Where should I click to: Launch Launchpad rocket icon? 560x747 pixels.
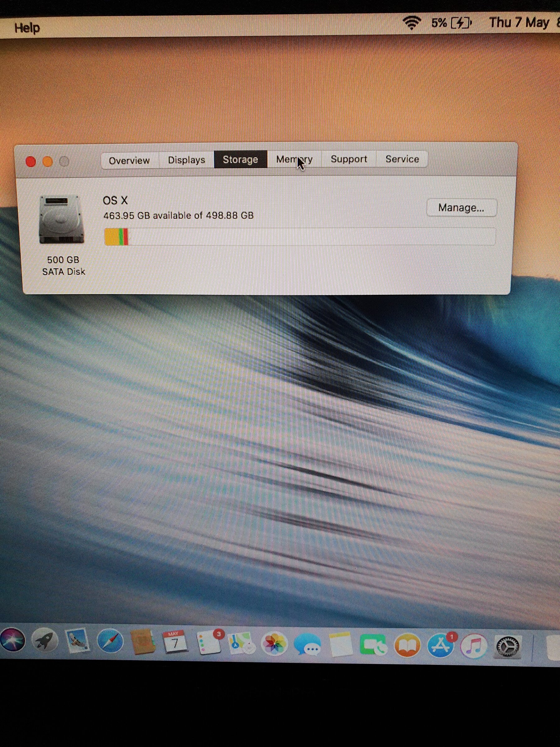tap(44, 641)
